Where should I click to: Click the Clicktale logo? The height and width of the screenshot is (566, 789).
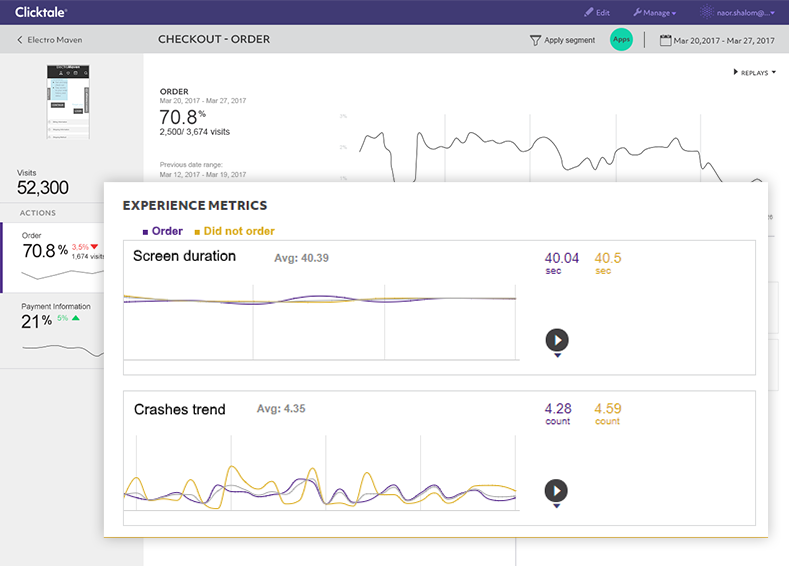[41, 12]
